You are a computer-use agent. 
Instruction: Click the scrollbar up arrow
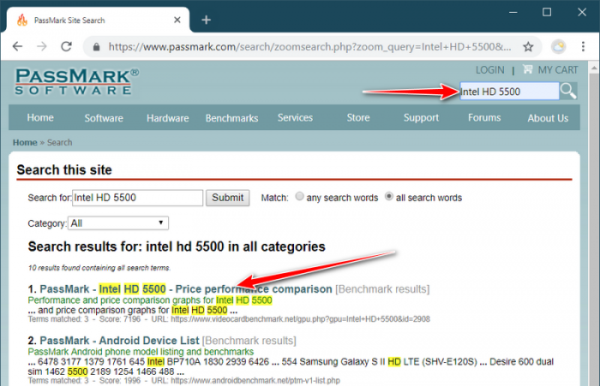point(594,68)
